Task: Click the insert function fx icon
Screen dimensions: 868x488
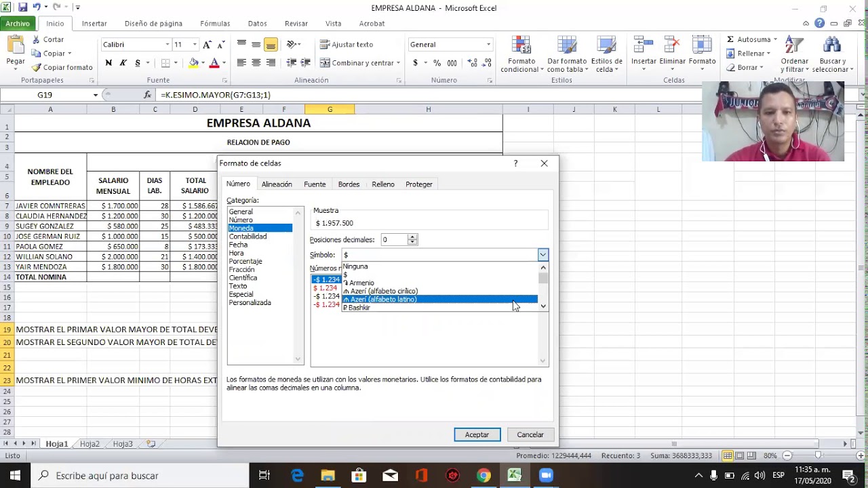Action: [x=148, y=95]
